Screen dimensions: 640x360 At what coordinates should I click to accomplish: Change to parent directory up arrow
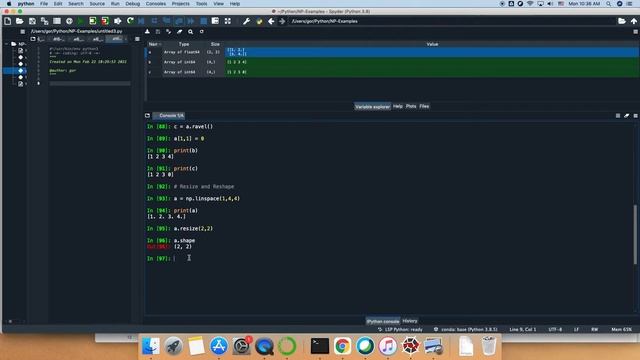pyautogui.click(x=634, y=21)
